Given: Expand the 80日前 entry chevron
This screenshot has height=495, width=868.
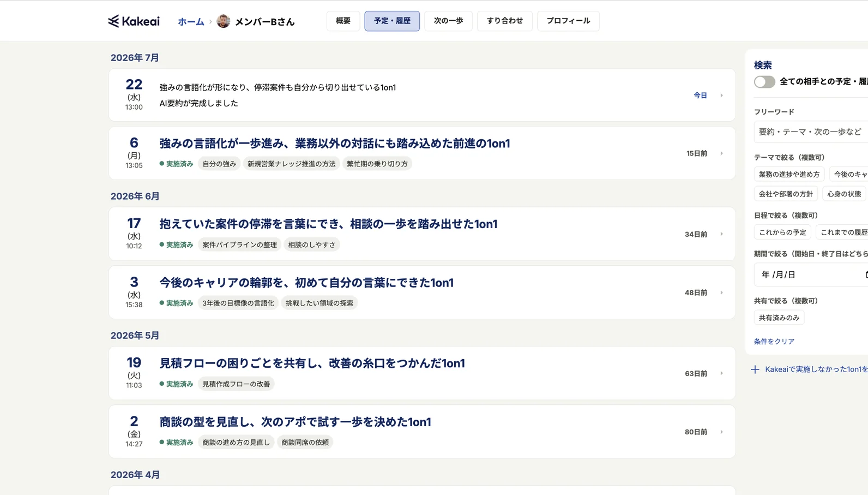Looking at the screenshot, I should coord(721,432).
